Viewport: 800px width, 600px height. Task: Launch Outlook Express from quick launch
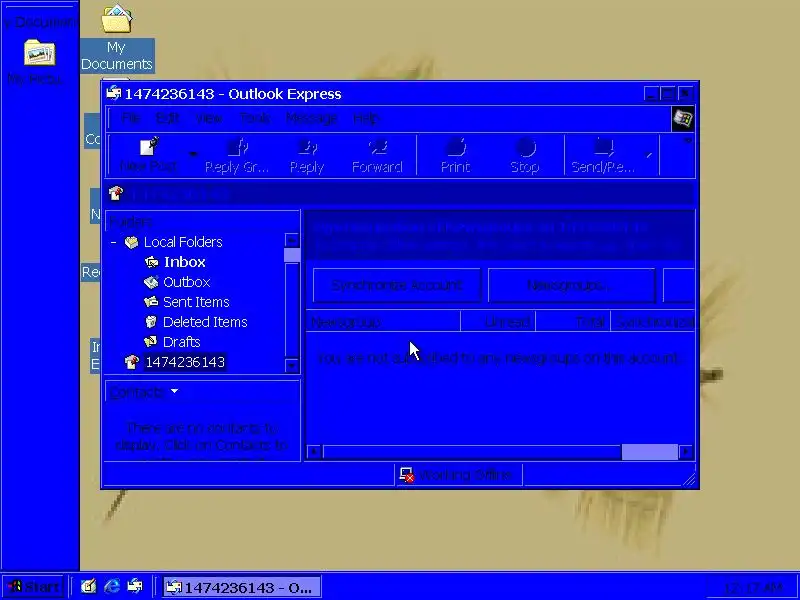135,587
